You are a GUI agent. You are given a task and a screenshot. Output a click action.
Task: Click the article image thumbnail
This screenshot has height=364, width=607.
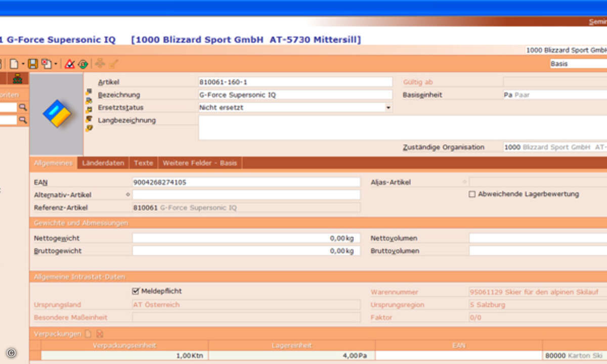tap(56, 113)
